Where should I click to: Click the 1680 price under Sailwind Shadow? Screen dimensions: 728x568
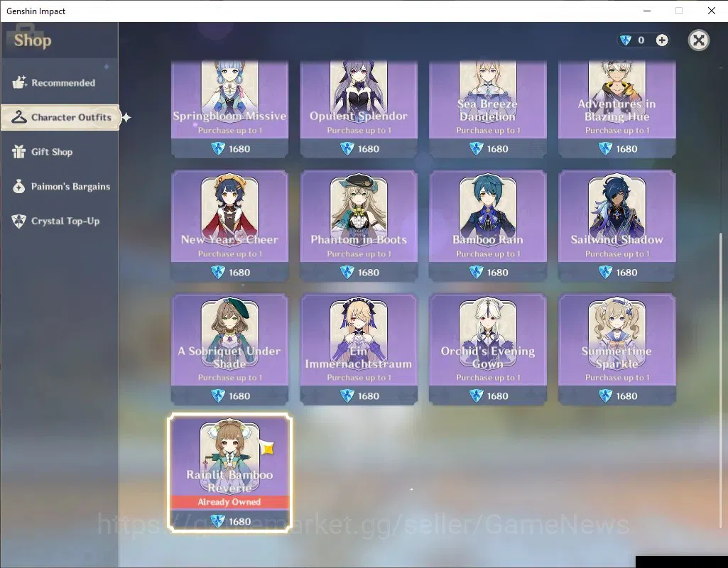626,273
